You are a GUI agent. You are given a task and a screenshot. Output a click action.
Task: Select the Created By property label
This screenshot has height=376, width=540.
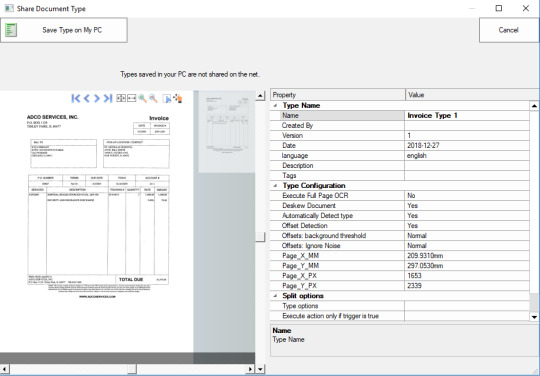[x=297, y=126]
